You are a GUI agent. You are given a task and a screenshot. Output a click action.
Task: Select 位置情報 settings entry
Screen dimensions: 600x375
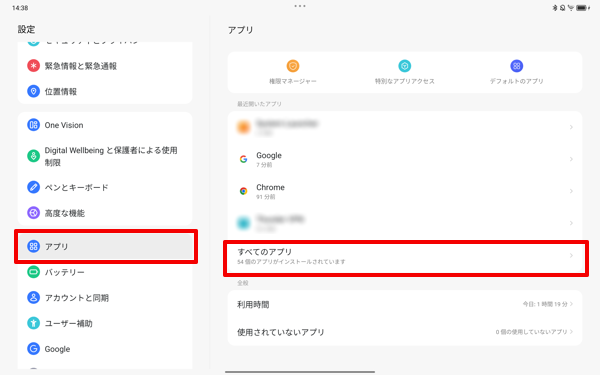pyautogui.click(x=105, y=91)
